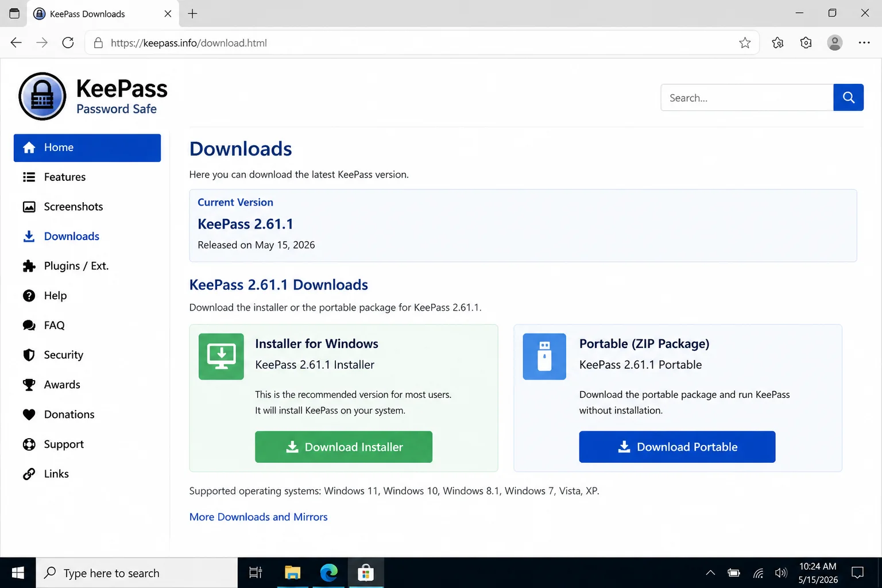Click the taskbar search box
This screenshot has width=882, height=588.
tap(137, 572)
